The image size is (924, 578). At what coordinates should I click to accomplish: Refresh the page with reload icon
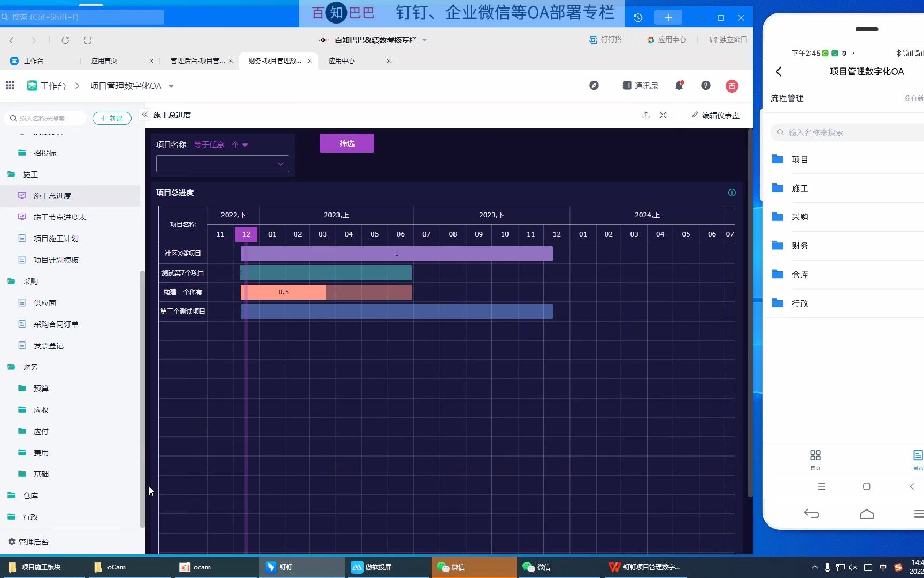pos(65,40)
